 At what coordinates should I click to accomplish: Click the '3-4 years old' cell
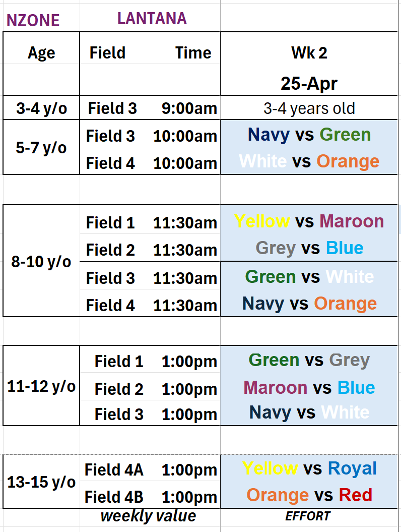tap(309, 108)
